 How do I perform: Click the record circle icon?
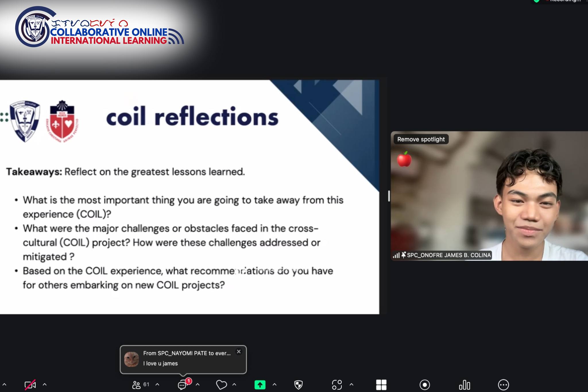425,385
